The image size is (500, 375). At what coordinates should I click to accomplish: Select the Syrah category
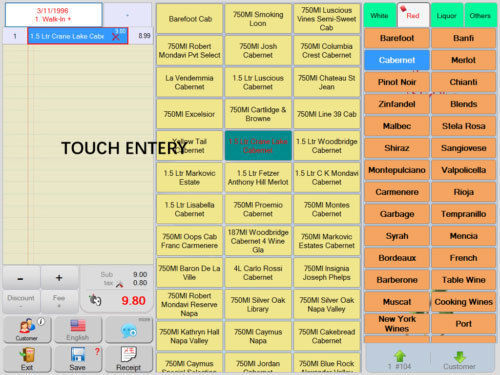397,236
